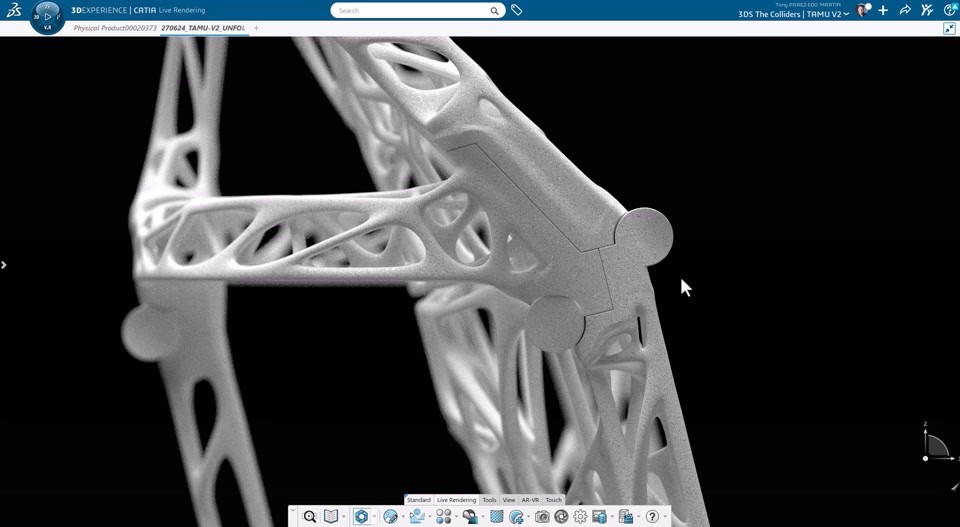The height and width of the screenshot is (527, 960).
Task: Open the settings gear in action bar
Action: [x=580, y=517]
